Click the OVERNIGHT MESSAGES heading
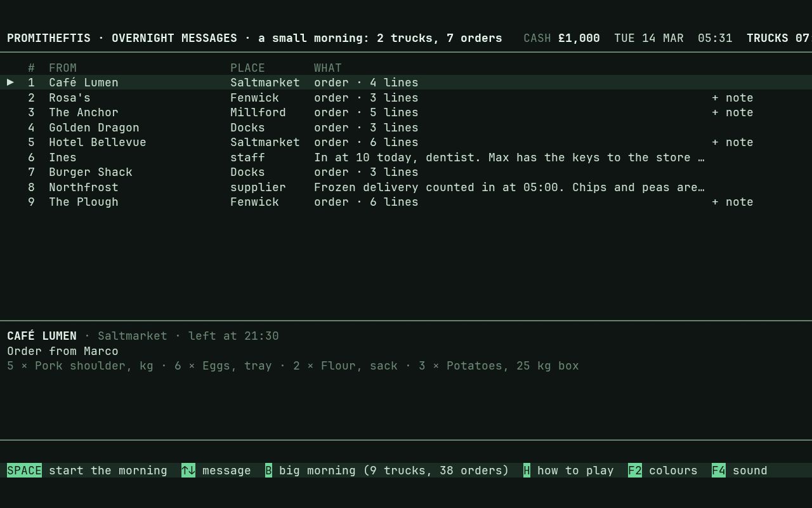This screenshot has height=508, width=812. point(174,38)
